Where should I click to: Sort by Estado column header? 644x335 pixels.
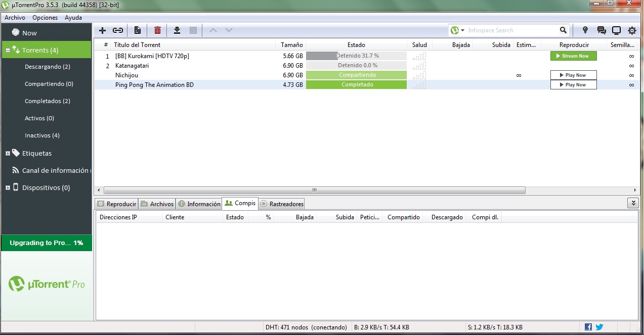pyautogui.click(x=356, y=45)
